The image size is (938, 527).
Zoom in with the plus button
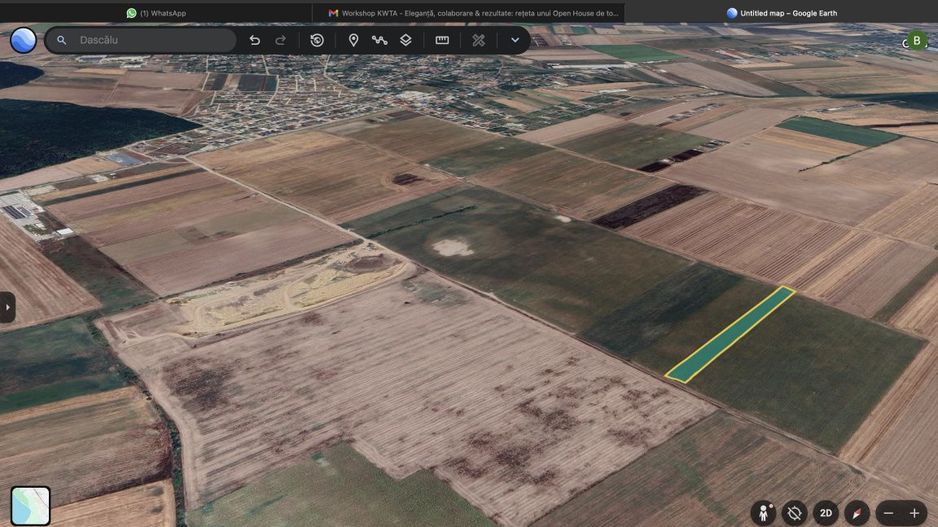pyautogui.click(x=914, y=513)
